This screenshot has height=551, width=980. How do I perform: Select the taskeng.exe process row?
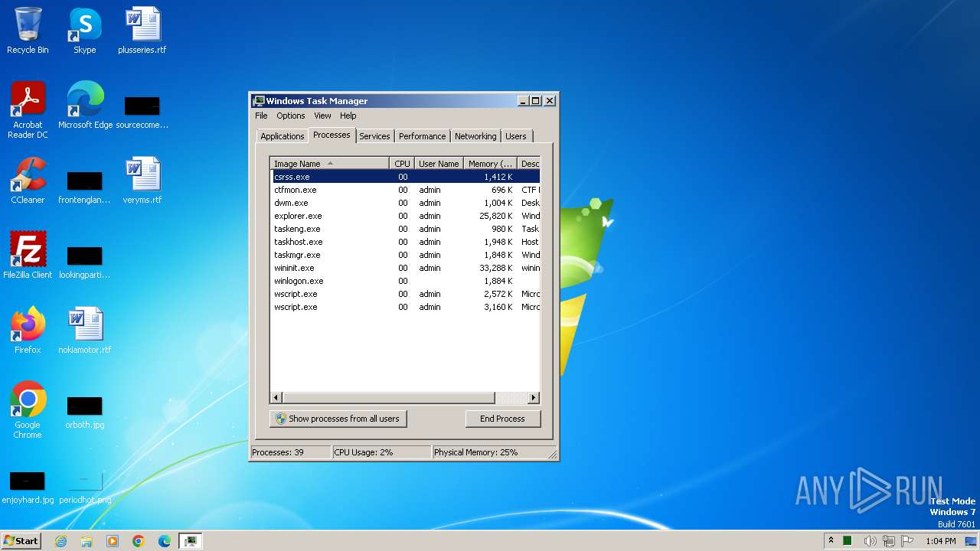[405, 229]
